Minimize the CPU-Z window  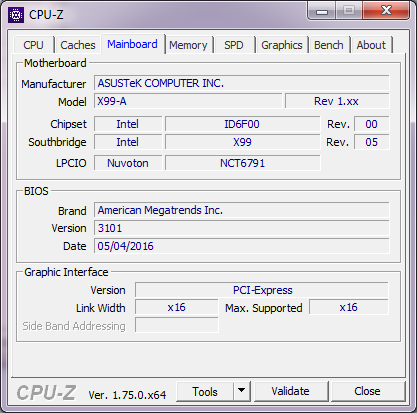click(322, 11)
